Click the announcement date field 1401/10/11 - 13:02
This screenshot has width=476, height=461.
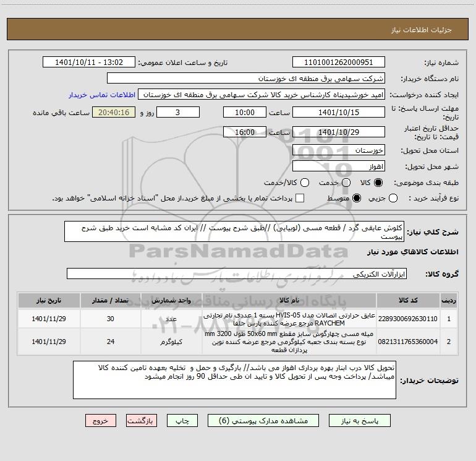point(89,62)
